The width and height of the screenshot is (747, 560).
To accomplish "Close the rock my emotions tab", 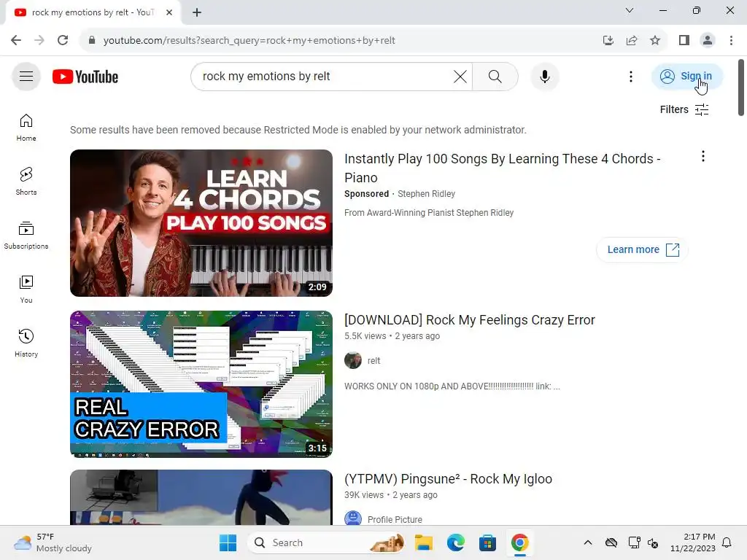I will click(169, 12).
